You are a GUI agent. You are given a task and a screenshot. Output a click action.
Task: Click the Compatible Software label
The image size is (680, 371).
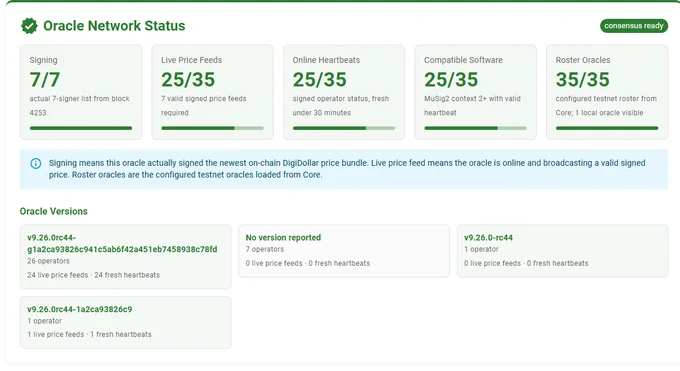463,60
